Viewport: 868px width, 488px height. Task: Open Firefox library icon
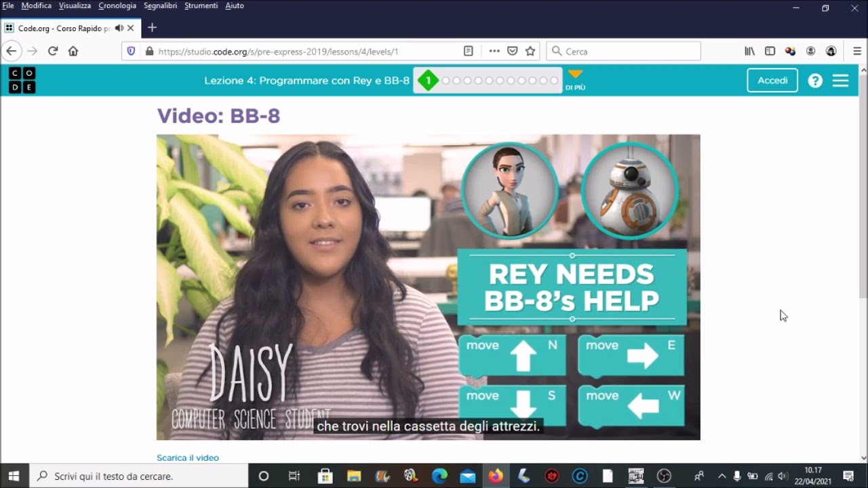pos(749,51)
